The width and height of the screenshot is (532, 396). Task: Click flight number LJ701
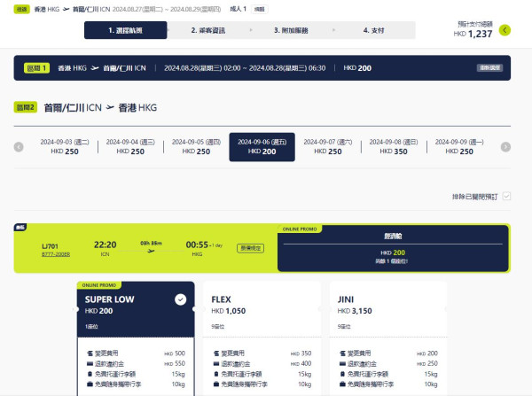[x=50, y=246]
